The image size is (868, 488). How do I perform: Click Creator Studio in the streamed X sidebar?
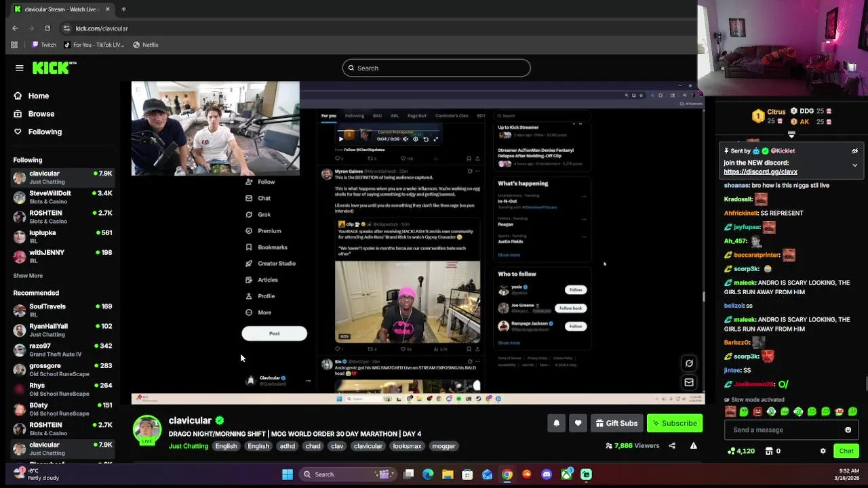(x=271, y=264)
